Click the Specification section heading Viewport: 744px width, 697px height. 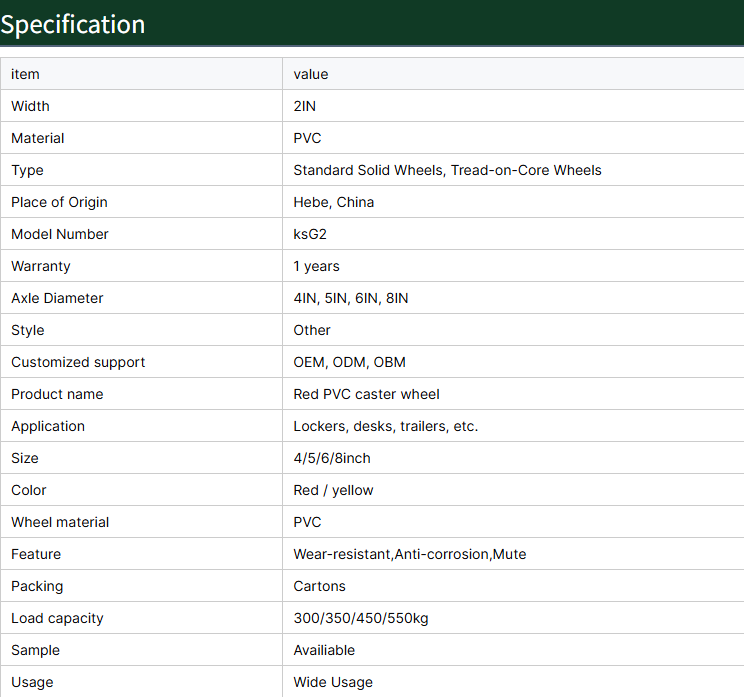click(x=73, y=24)
